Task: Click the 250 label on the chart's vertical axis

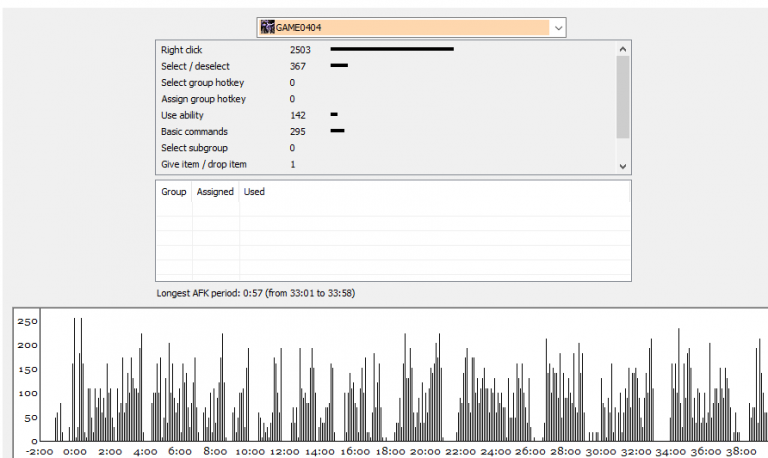Action: click(x=27, y=321)
